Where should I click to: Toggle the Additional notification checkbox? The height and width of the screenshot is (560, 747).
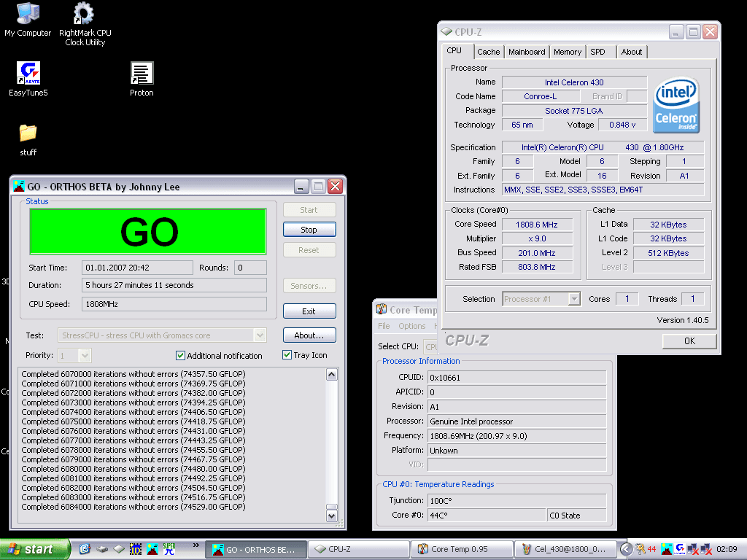click(180, 355)
